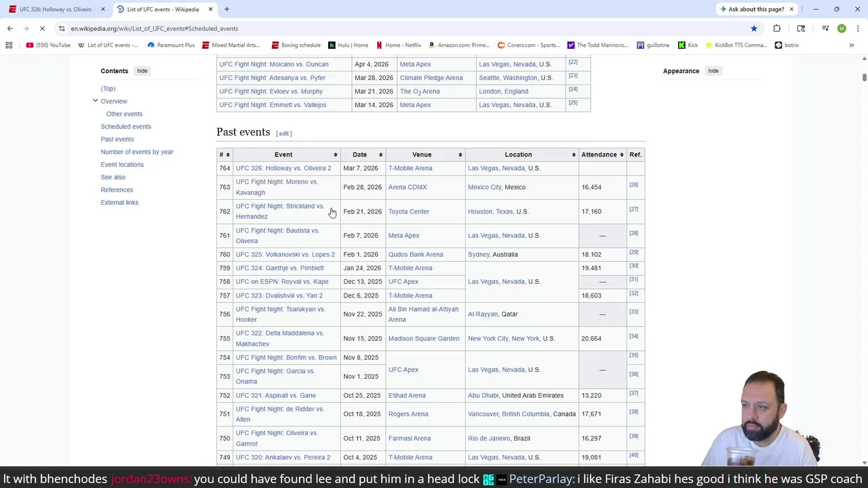Image resolution: width=868 pixels, height=488 pixels.
Task: Sort the table by Date column
Action: tap(380, 155)
